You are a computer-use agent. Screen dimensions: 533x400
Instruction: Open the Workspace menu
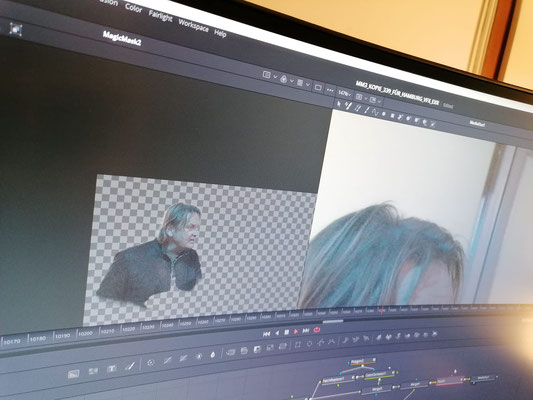coord(193,25)
